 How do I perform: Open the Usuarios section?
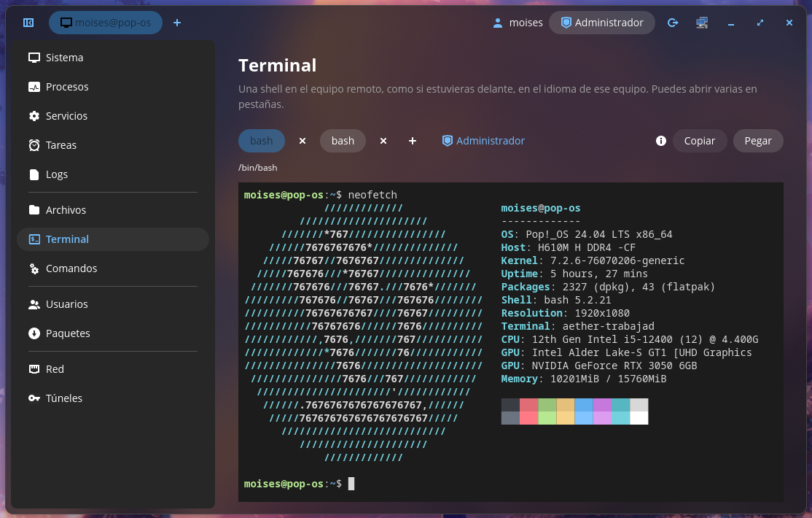pos(113,304)
